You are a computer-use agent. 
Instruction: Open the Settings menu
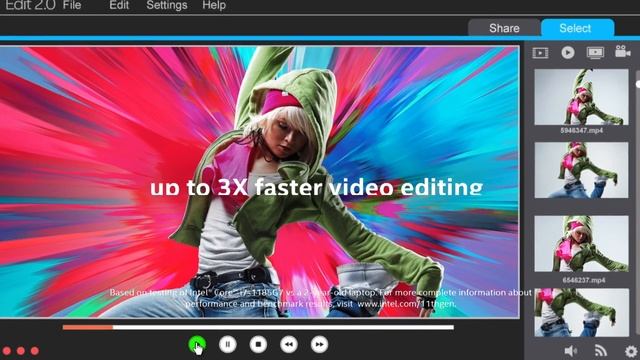[167, 5]
